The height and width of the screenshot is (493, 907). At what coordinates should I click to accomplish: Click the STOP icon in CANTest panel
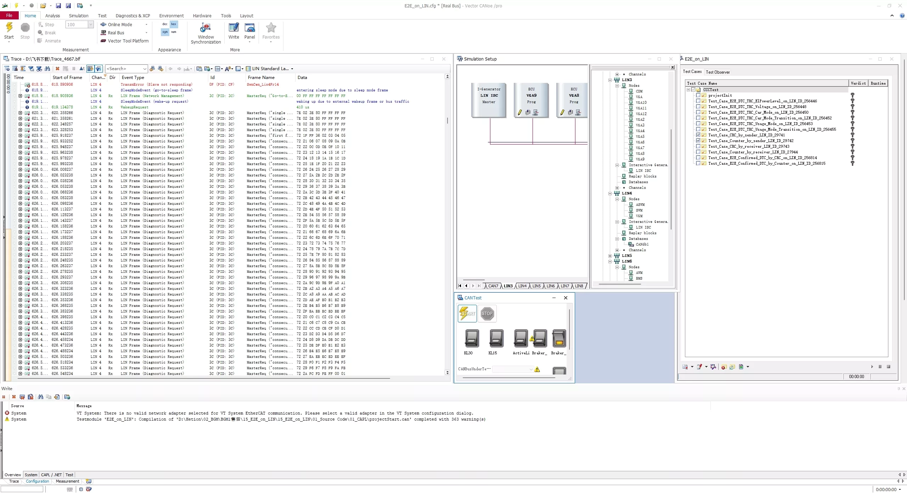[487, 313]
